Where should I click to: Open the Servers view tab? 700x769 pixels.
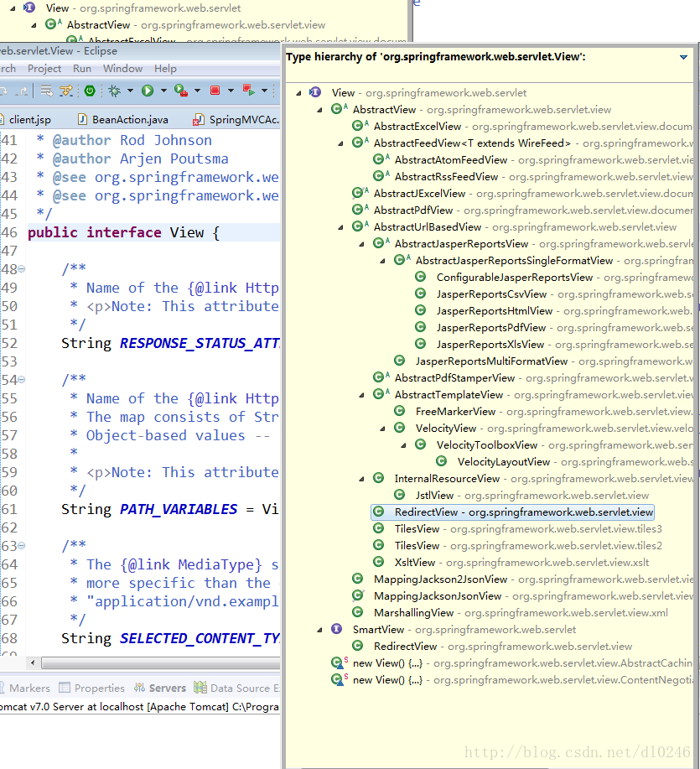[160, 688]
